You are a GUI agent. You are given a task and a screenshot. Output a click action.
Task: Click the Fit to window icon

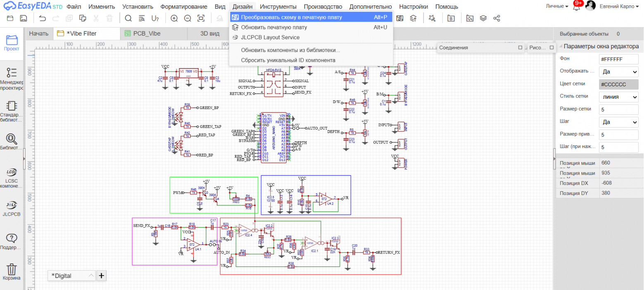201,18
